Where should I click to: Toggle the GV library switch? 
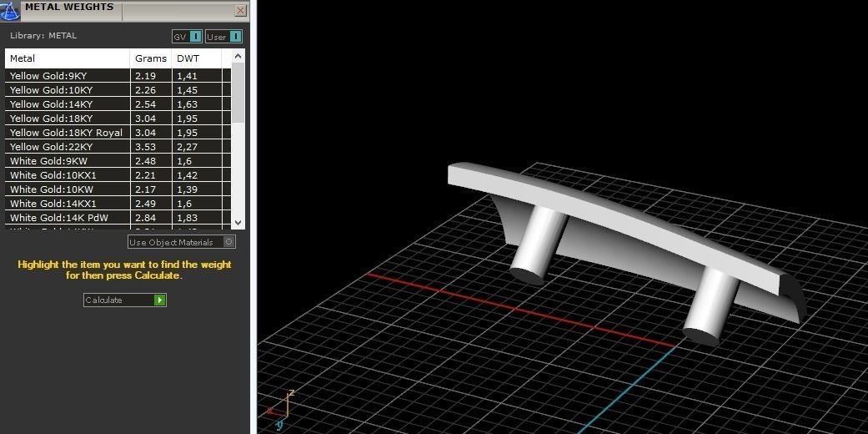pyautogui.click(x=187, y=37)
